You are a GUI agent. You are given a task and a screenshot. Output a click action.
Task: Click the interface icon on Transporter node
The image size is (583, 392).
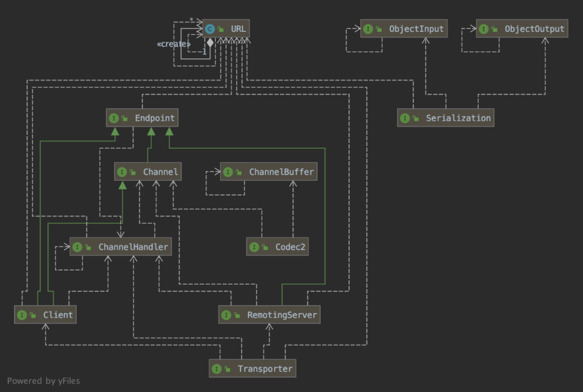click(x=216, y=369)
